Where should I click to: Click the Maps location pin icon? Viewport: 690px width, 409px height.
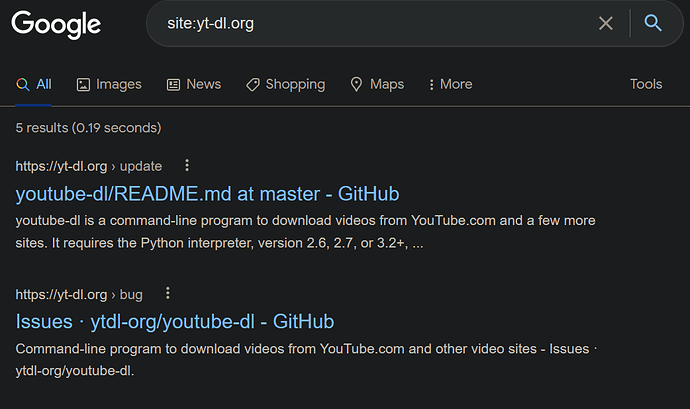point(356,85)
